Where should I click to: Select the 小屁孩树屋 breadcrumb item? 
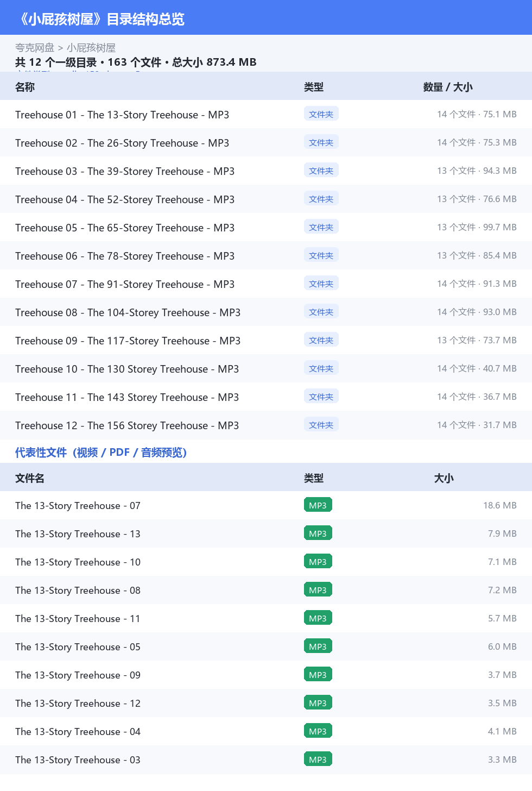(91, 48)
